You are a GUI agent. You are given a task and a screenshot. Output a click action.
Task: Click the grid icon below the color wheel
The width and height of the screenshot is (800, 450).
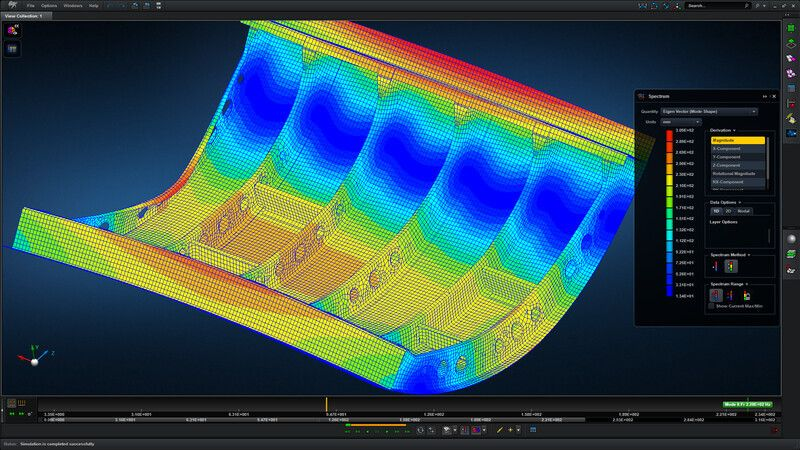click(x=13, y=48)
